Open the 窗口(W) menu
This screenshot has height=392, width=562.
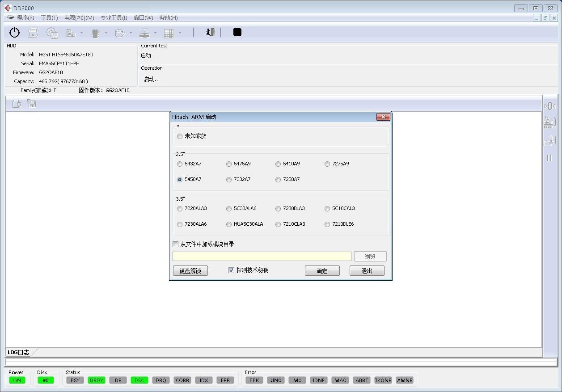(143, 18)
